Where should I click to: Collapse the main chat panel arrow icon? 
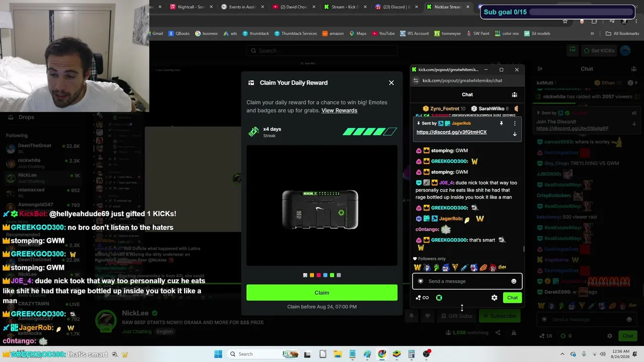tap(539, 69)
